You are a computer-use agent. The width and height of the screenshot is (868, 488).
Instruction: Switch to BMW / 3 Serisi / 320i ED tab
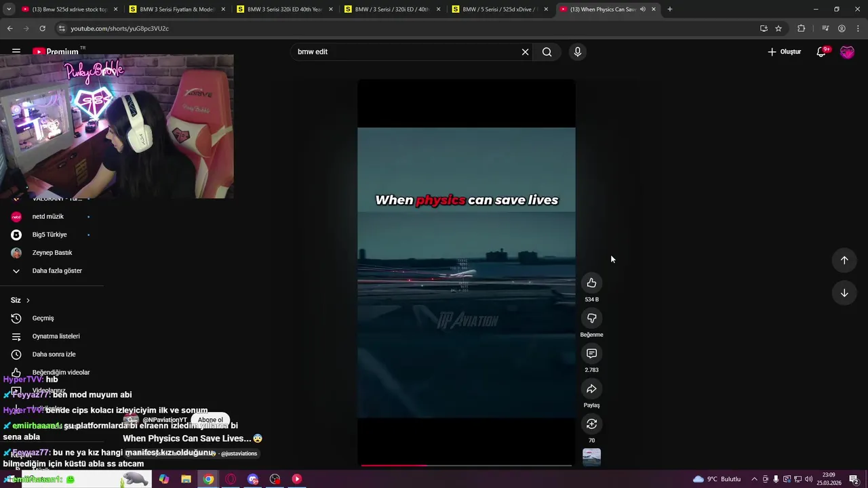coord(391,9)
